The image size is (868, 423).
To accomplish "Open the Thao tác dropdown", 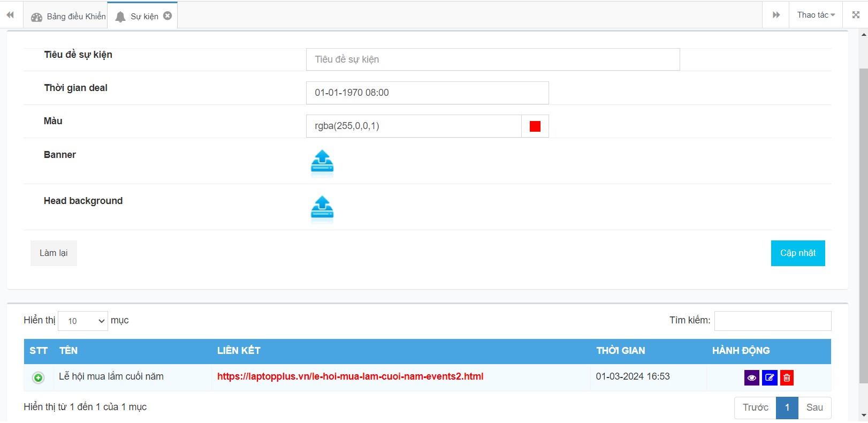I will (x=816, y=15).
